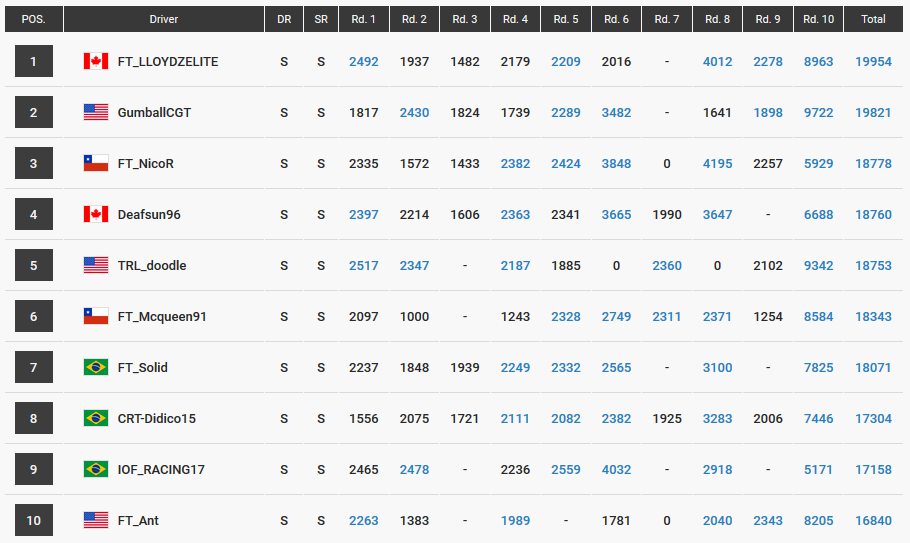This screenshot has height=543, width=910.
Task: Select the Driver column header
Action: (x=164, y=19)
